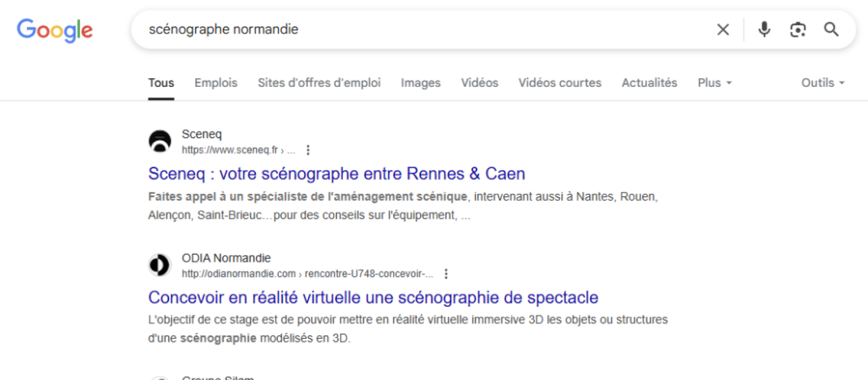868x380 pixels.
Task: Click the Sceneq site favicon
Action: click(159, 142)
